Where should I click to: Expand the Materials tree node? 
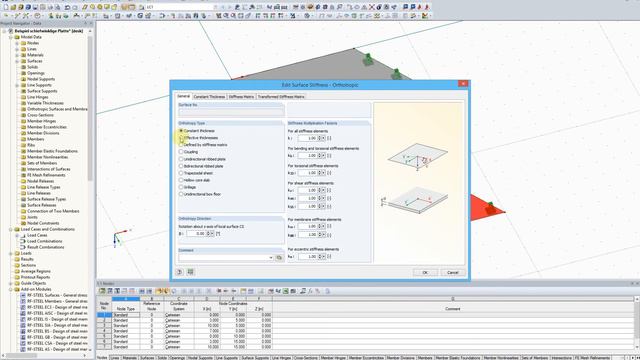click(17, 55)
